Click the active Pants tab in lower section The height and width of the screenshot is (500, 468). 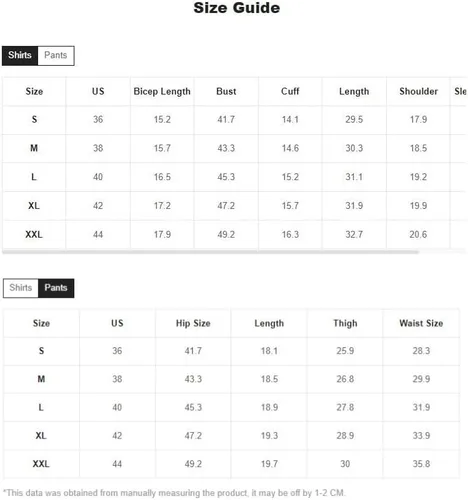click(56, 288)
